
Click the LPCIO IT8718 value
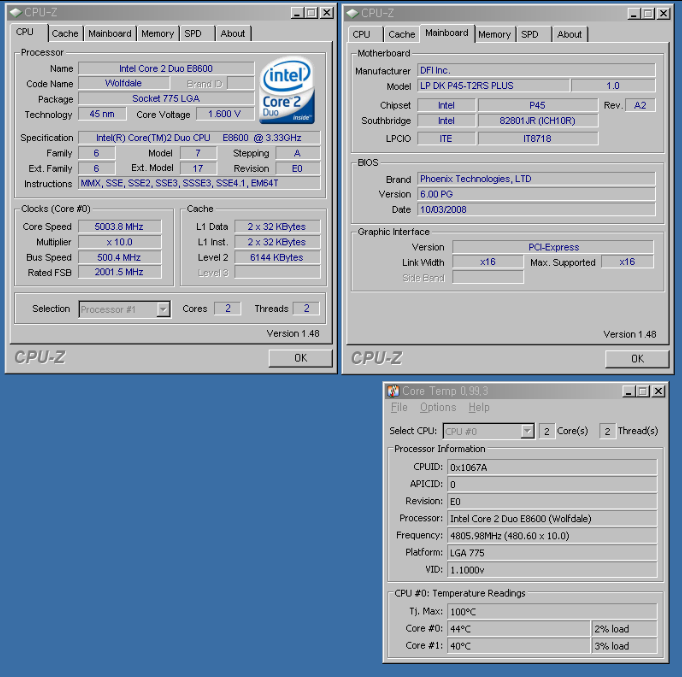(538, 139)
